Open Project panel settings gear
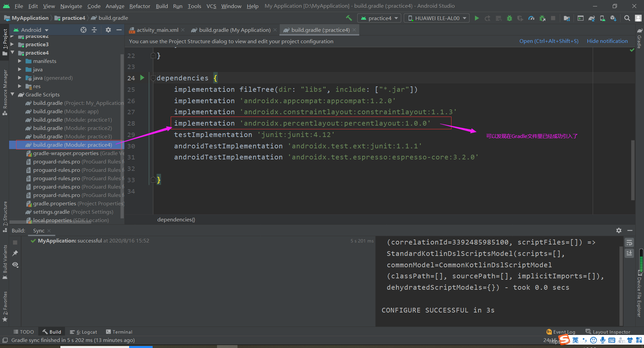Viewport: 644px width, 348px height. (x=108, y=30)
